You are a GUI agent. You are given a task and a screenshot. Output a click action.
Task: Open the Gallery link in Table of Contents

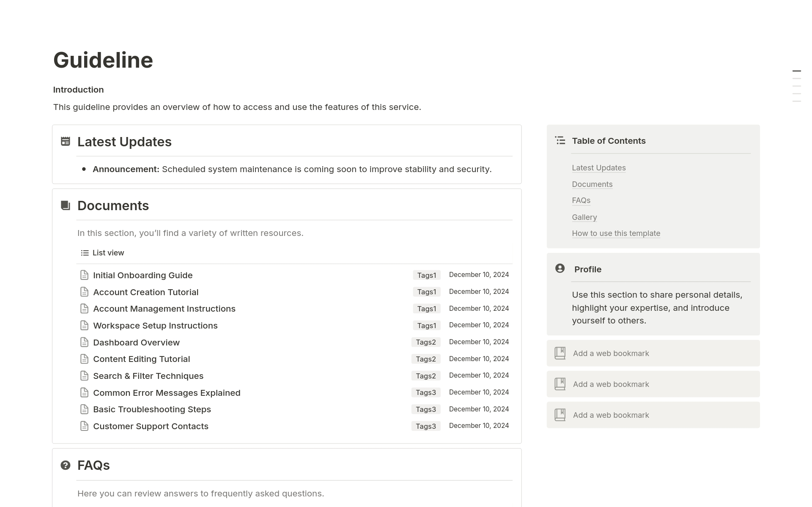pos(584,217)
